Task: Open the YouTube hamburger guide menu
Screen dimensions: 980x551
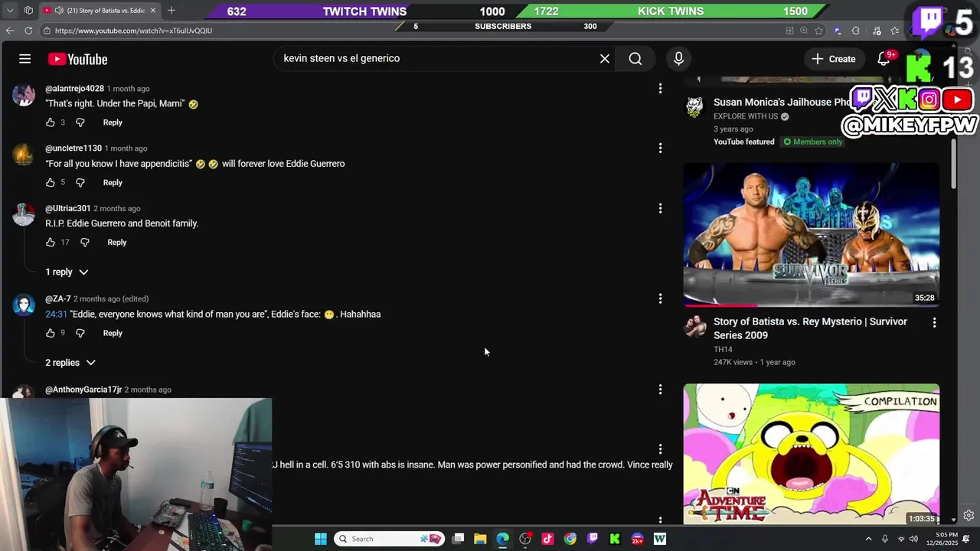Action: 24,59
